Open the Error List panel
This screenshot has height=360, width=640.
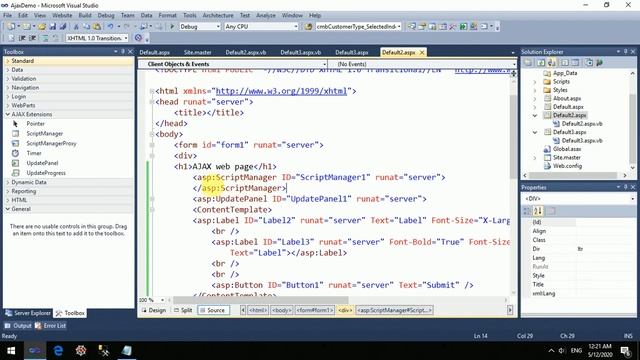point(50,326)
